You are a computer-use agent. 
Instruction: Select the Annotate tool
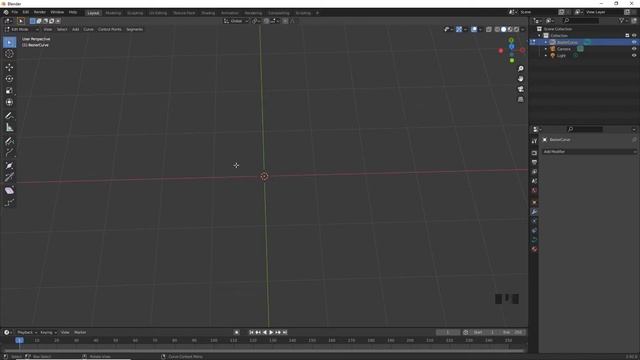coord(9,116)
